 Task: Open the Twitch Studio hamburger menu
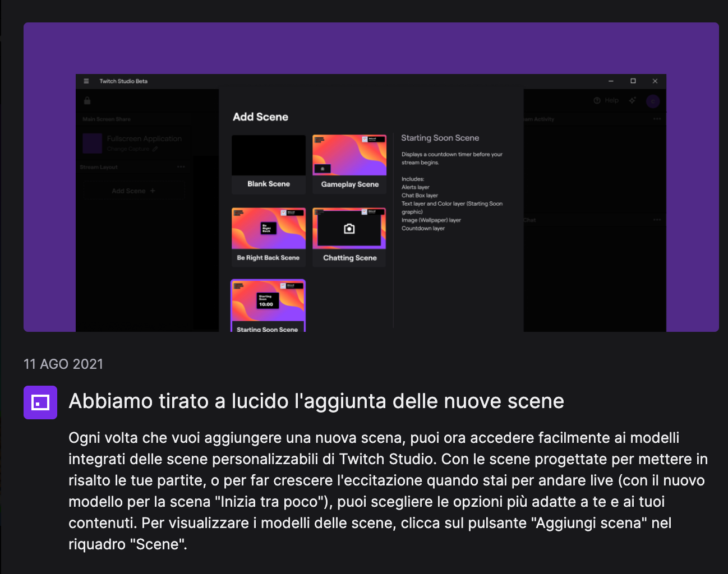(x=86, y=81)
